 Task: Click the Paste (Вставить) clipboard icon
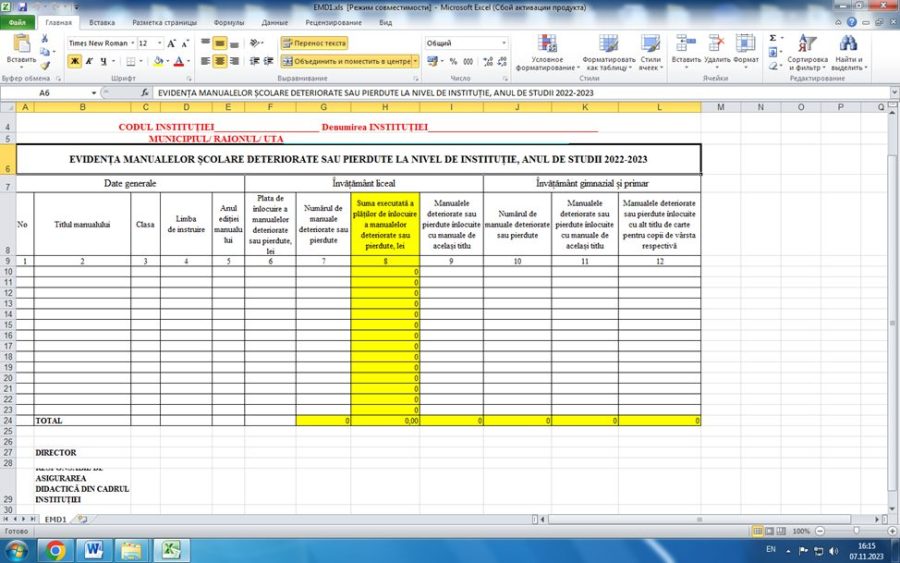21,44
